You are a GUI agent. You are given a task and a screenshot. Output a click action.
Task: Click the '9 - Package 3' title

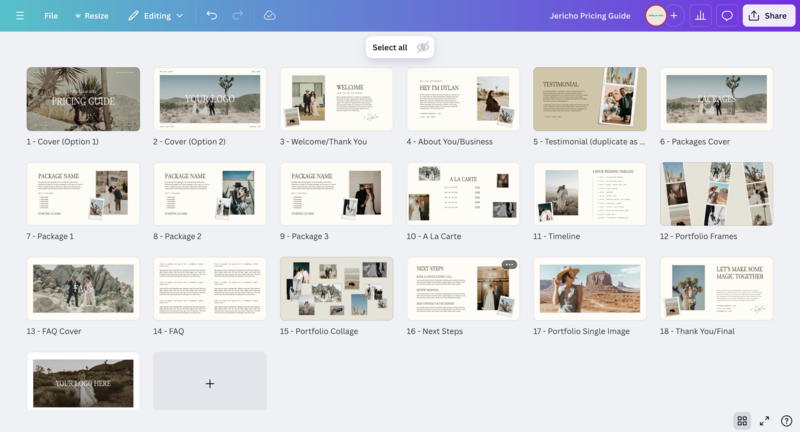pyautogui.click(x=304, y=237)
